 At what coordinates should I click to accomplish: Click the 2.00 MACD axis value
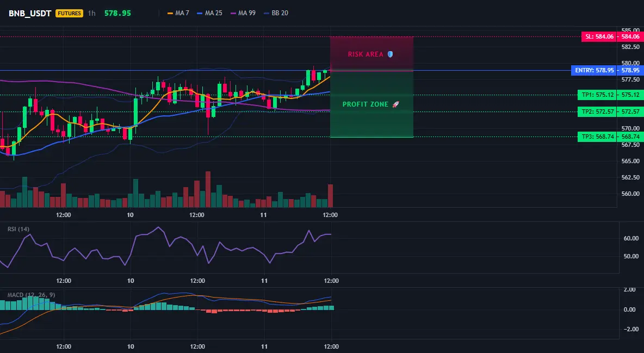coord(630,290)
